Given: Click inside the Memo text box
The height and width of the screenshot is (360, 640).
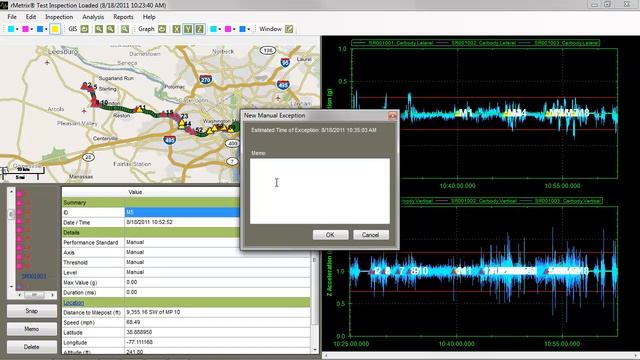Looking at the screenshot, I should (320, 191).
